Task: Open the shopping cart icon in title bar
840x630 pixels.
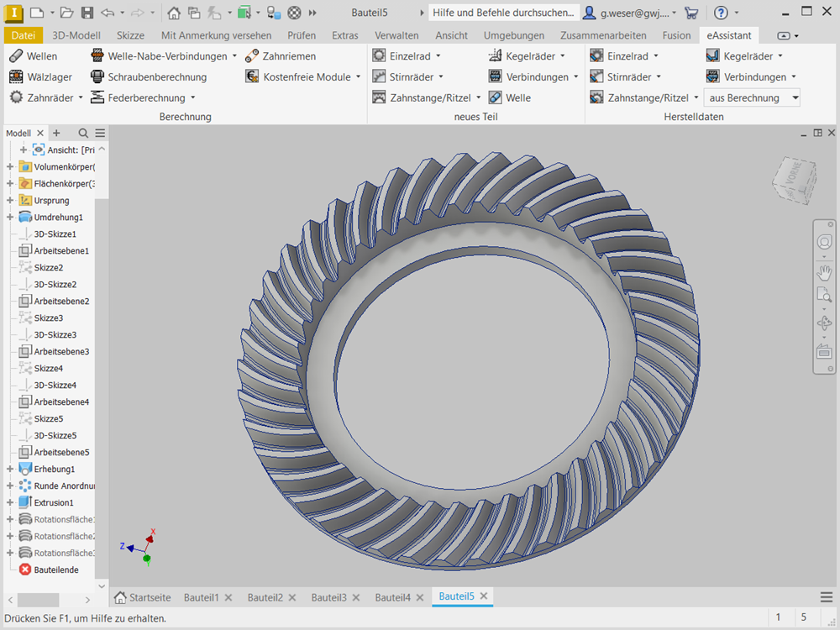Action: click(x=691, y=13)
